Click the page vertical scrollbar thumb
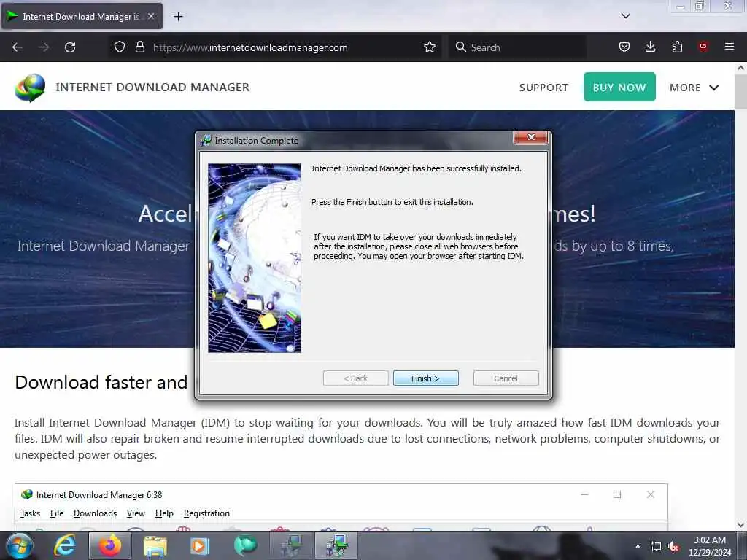 741,92
